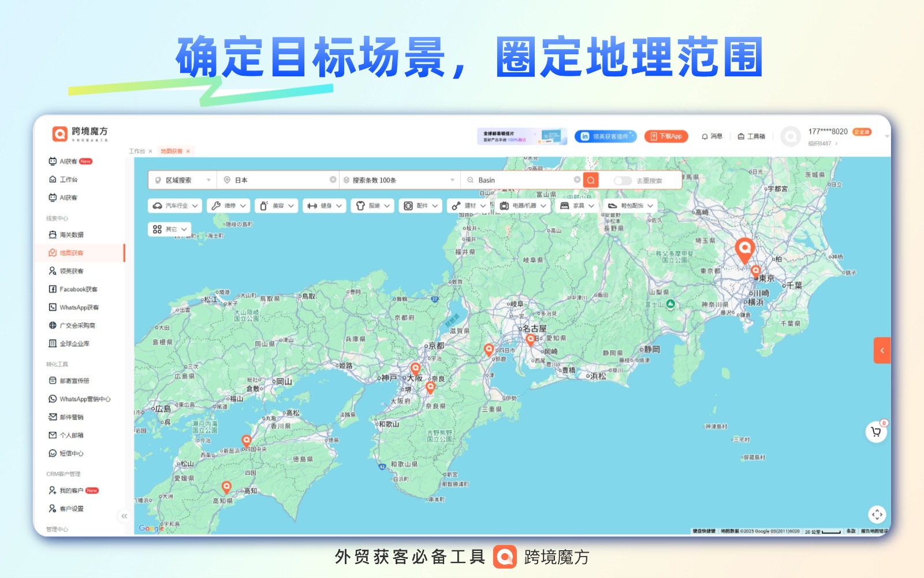Open 海关数据 in the sidebar

[72, 235]
